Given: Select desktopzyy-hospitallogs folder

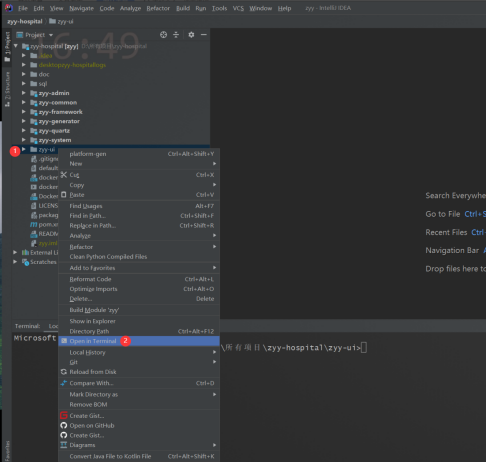Looking at the screenshot, I should coord(72,65).
